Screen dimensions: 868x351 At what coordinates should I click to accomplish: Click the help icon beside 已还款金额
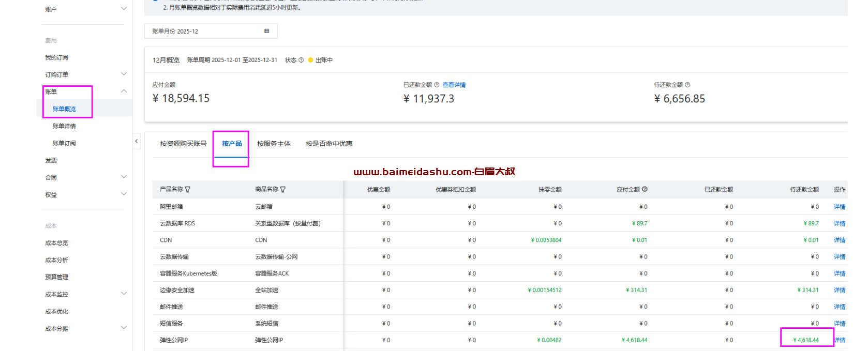(437, 85)
